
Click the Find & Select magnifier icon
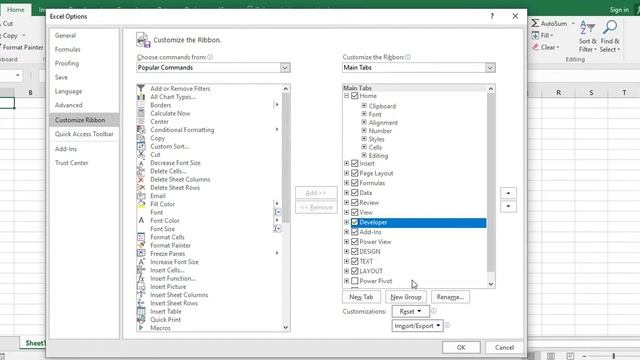pyautogui.click(x=610, y=27)
